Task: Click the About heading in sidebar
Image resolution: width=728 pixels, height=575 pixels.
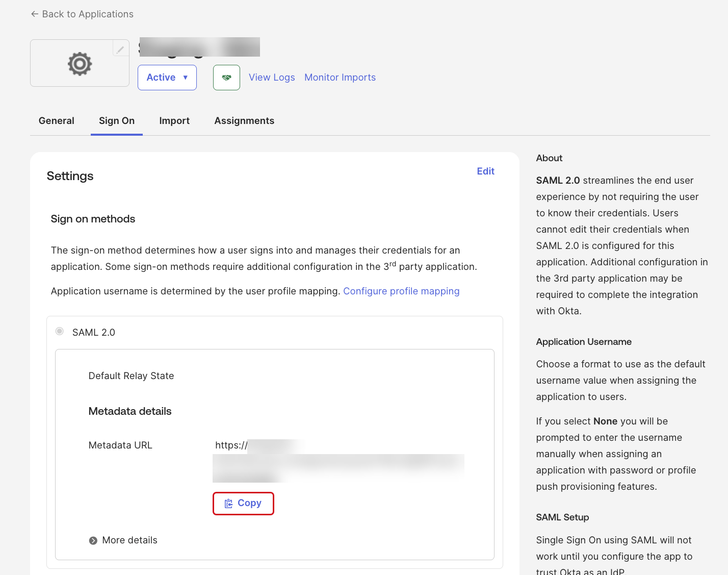Action: pyautogui.click(x=550, y=158)
